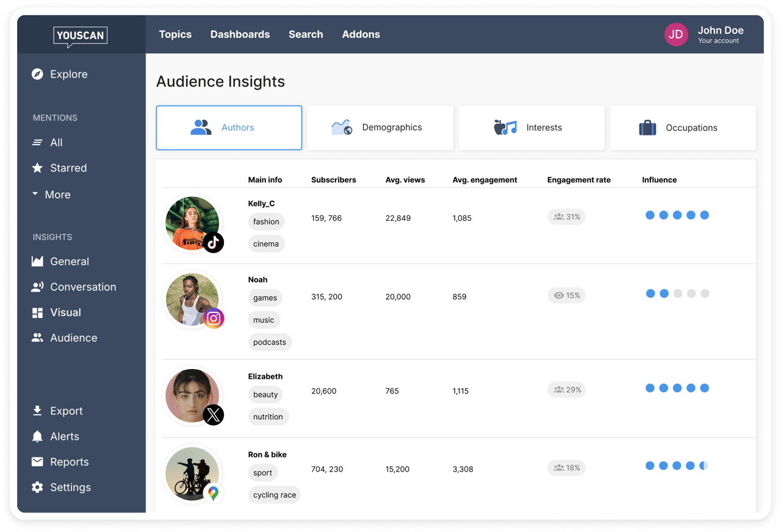Open the Occupations view

tap(682, 128)
